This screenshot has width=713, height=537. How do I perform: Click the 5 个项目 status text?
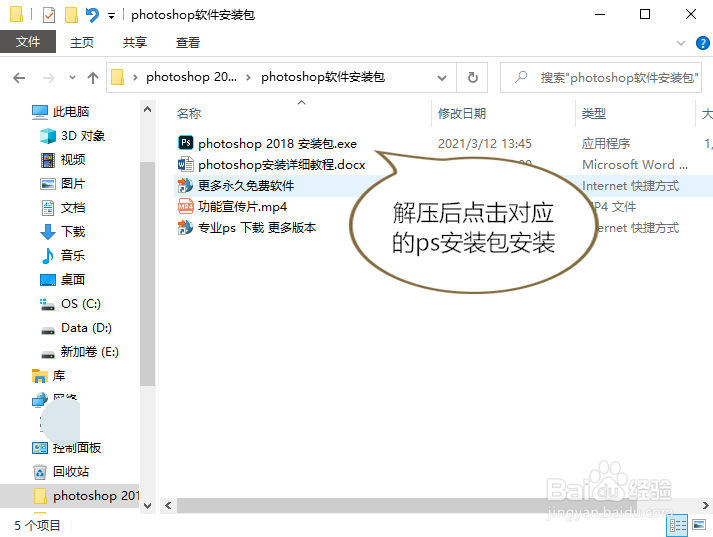tap(37, 526)
